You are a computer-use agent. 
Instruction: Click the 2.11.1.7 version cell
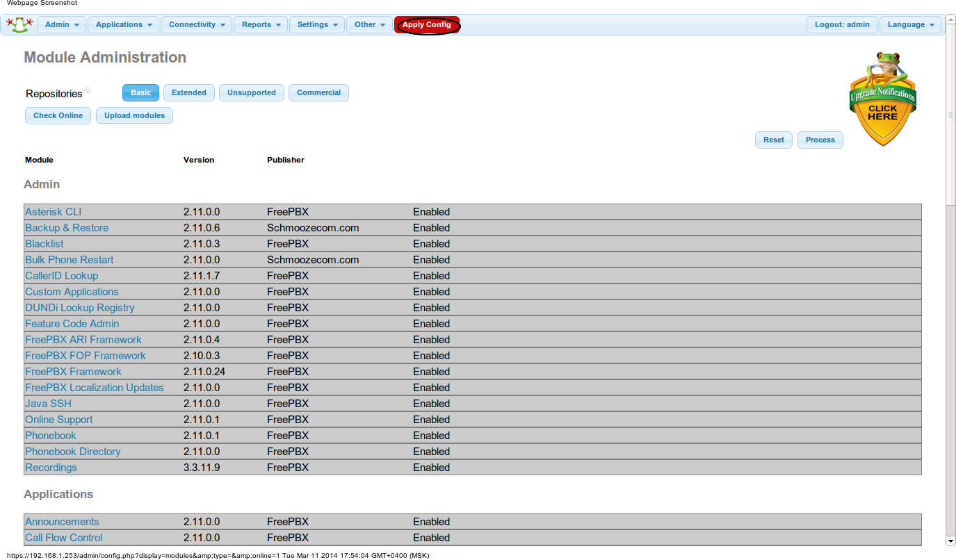tap(202, 276)
